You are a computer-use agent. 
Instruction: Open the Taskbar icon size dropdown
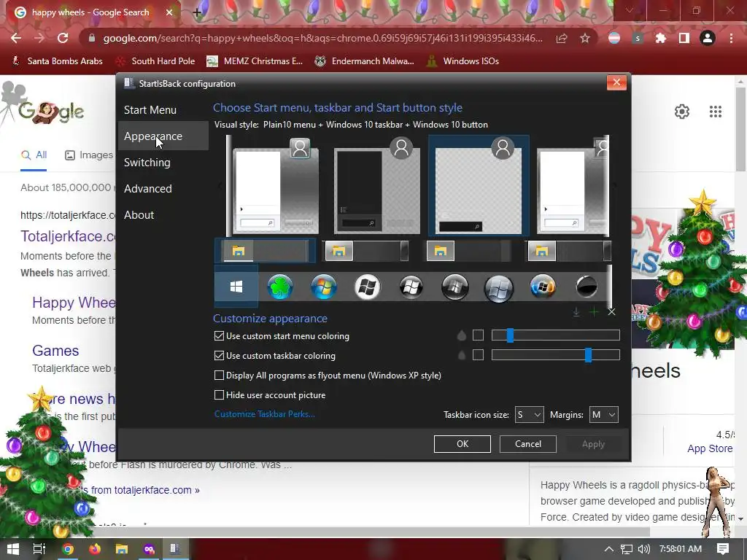[x=529, y=415]
